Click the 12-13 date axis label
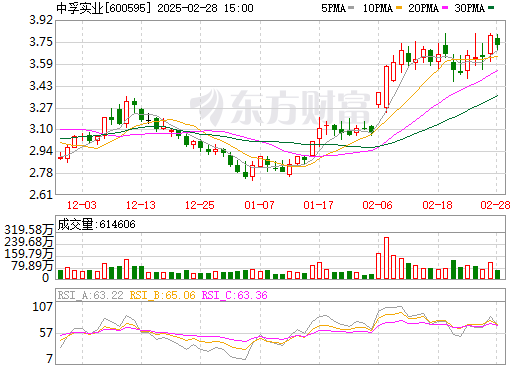The height and width of the screenshot is (365, 520). coord(141,205)
